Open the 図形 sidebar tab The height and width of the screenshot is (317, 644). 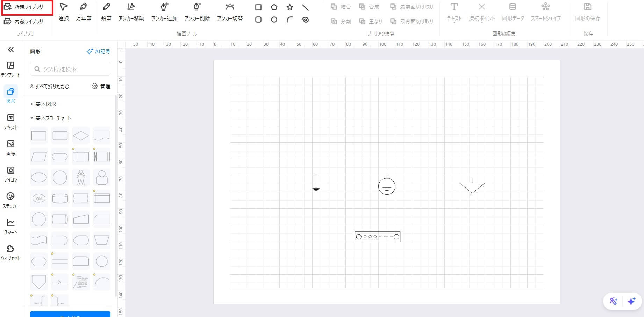[x=11, y=95]
